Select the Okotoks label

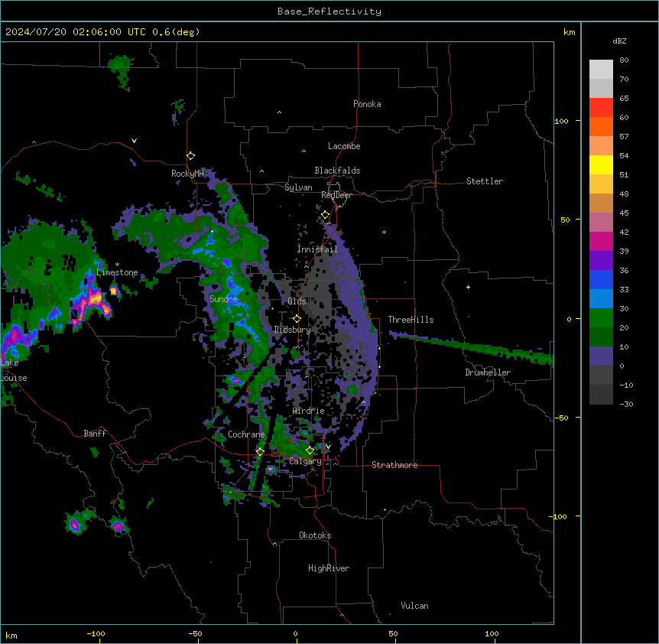click(x=315, y=535)
